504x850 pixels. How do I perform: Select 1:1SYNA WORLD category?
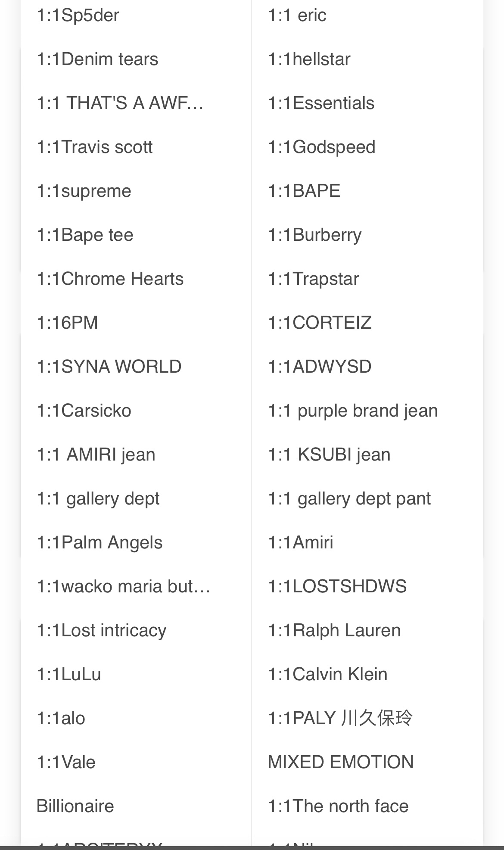pos(109,367)
